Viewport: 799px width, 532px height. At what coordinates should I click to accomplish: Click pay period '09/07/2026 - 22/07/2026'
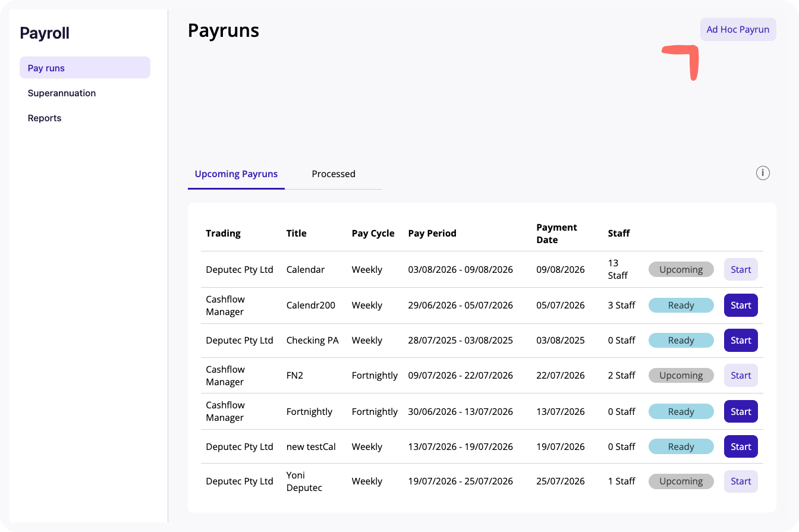[x=460, y=375]
